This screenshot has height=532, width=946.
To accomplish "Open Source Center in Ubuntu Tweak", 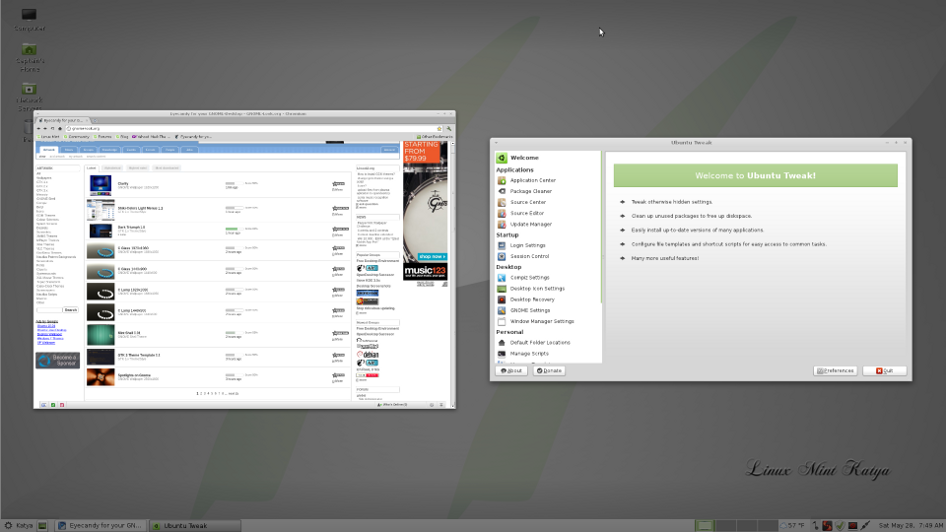I will pos(527,202).
